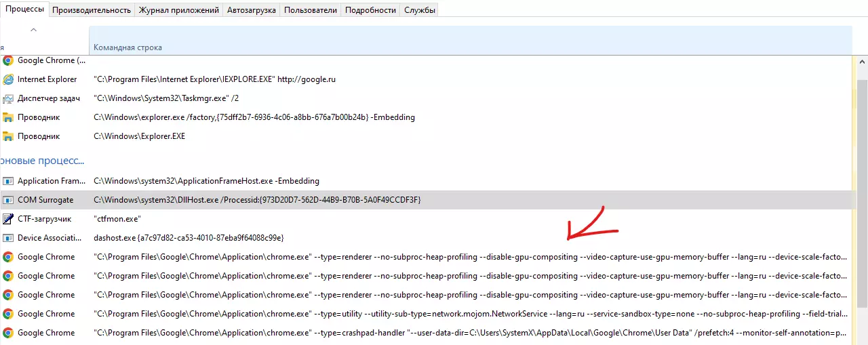Select the Application Frame Host icon
Image resolution: width=868 pixels, height=345 pixels.
8,181
